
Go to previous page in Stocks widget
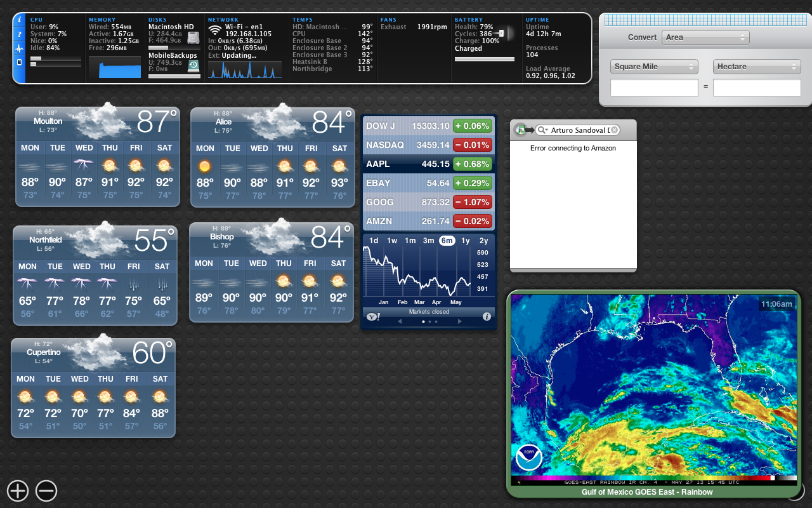(x=400, y=322)
